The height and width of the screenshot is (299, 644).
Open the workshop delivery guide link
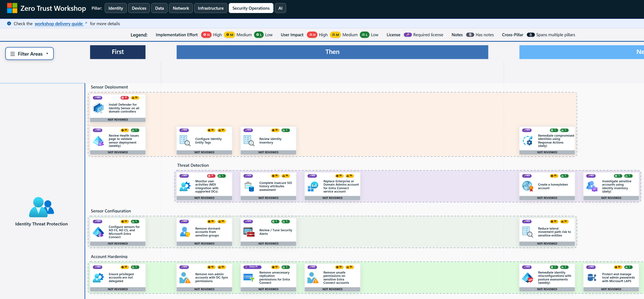[x=59, y=24]
